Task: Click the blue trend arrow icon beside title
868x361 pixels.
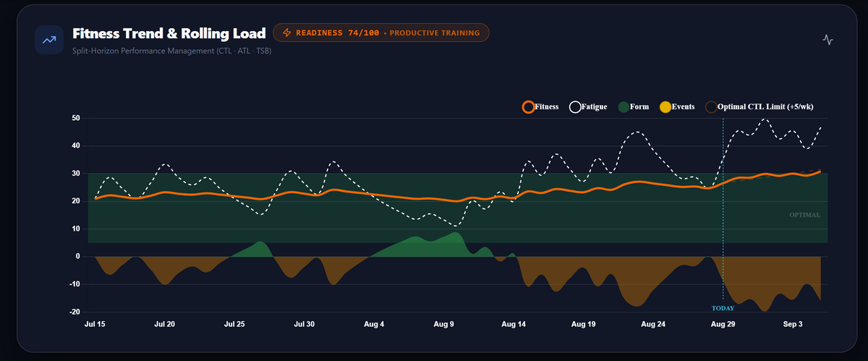Action: (49, 40)
